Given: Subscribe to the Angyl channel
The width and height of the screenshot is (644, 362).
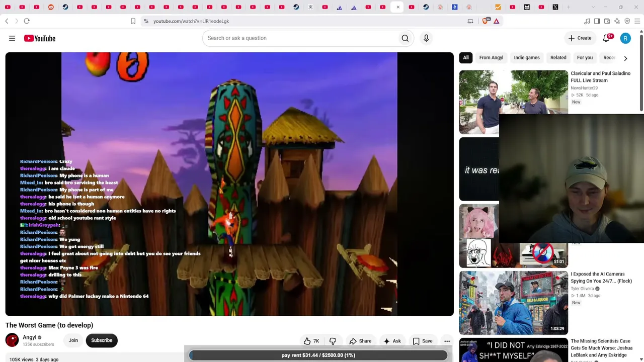Looking at the screenshot, I should [102, 340].
